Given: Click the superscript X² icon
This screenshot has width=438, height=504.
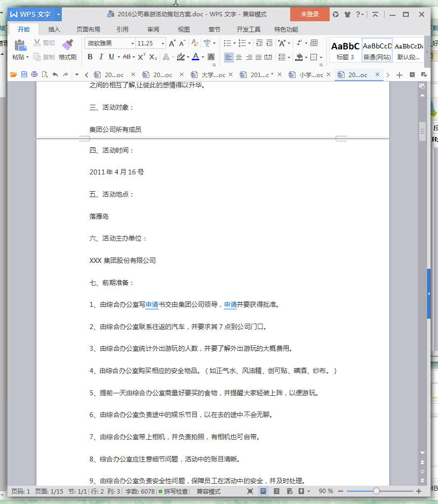Looking at the screenshot, I should [141, 57].
